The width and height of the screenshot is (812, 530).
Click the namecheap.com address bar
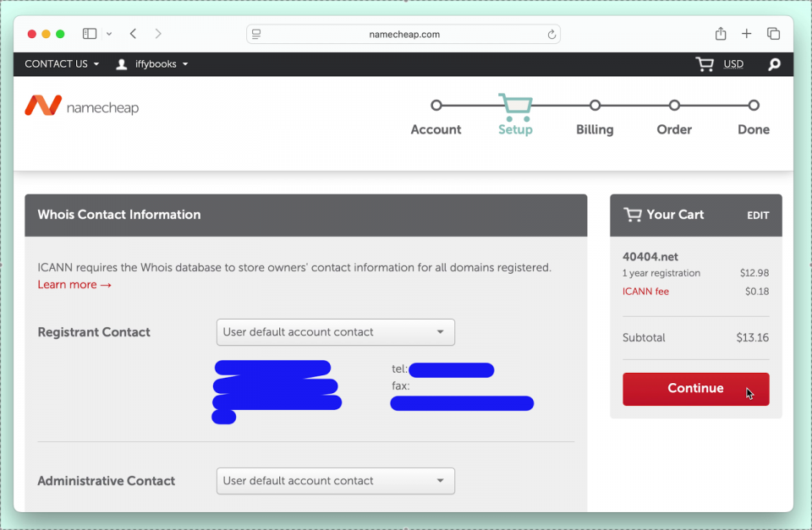point(404,35)
